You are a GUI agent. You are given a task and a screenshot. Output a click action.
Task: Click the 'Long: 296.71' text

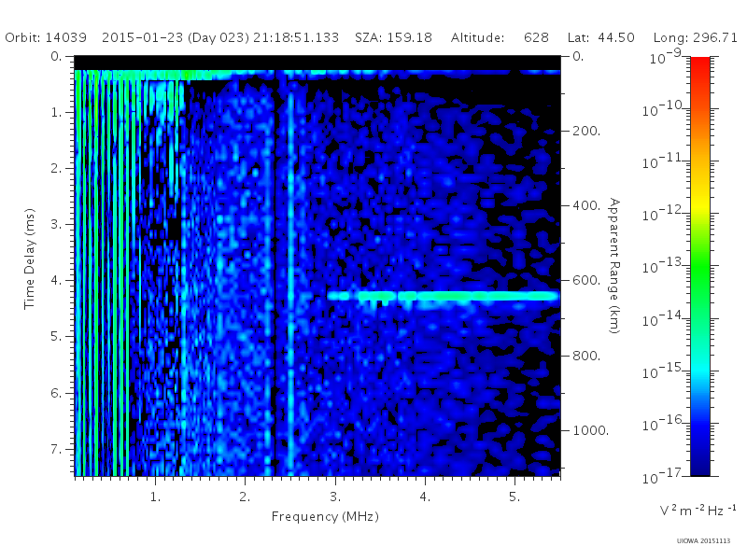pyautogui.click(x=695, y=37)
